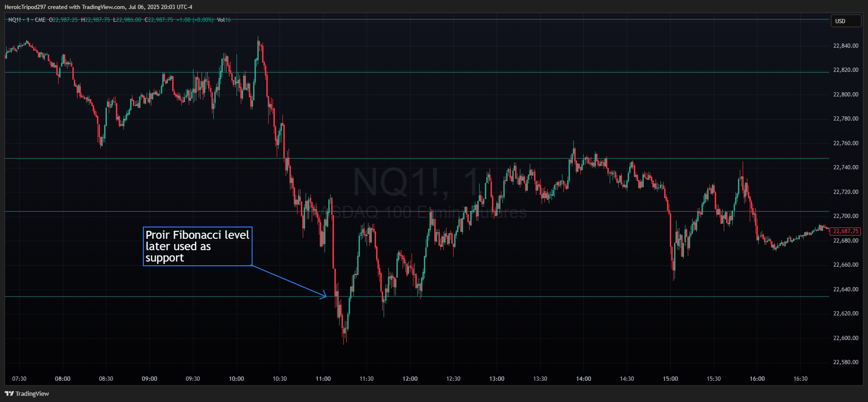
Task: Click the header text crediting HeroicTripod297
Action: (98, 7)
